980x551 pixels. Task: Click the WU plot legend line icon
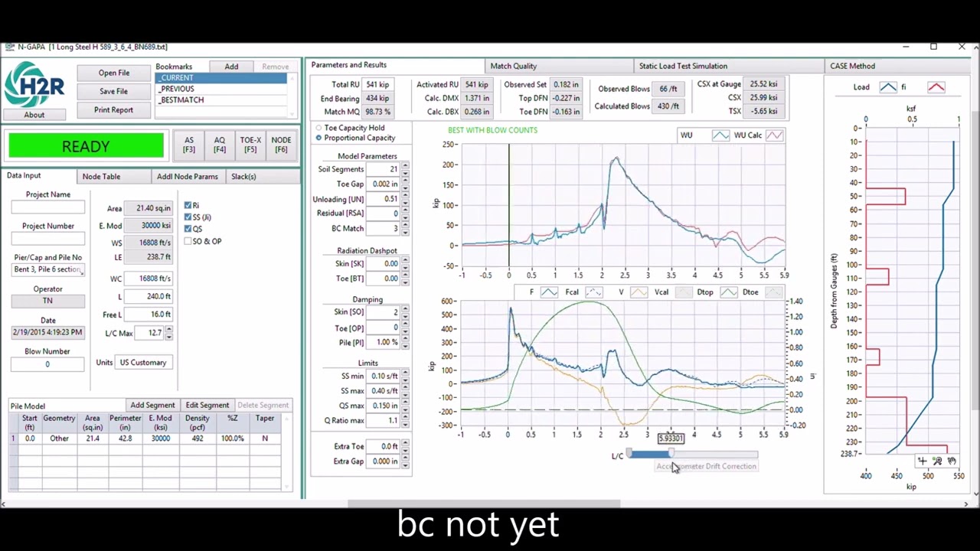[720, 135]
